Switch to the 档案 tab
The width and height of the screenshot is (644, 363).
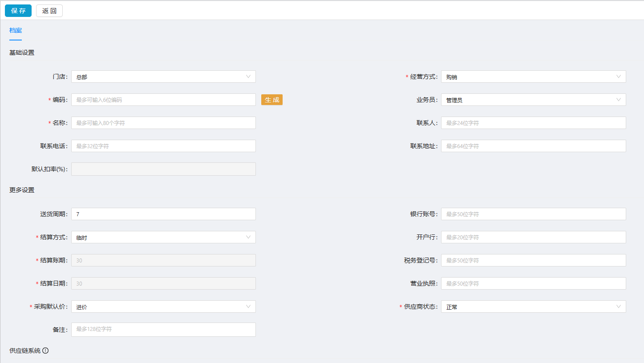pos(16,31)
